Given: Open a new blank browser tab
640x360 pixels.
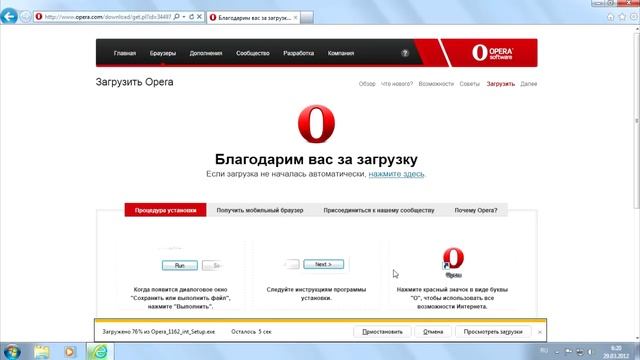Looking at the screenshot, I should 307,18.
